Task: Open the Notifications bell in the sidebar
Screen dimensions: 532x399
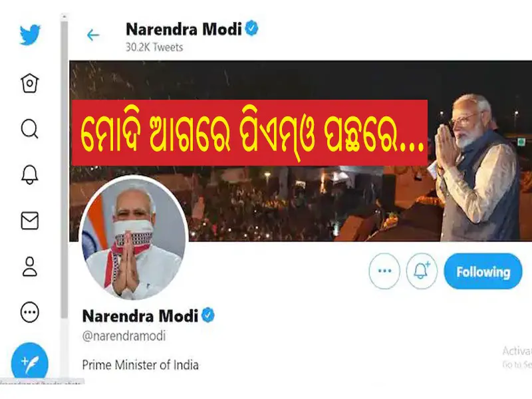Action: click(x=30, y=175)
